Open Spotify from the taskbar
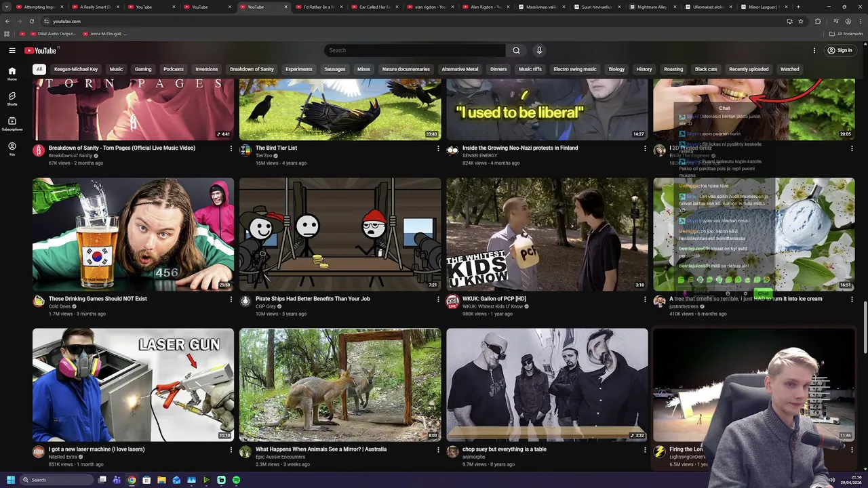 236,480
